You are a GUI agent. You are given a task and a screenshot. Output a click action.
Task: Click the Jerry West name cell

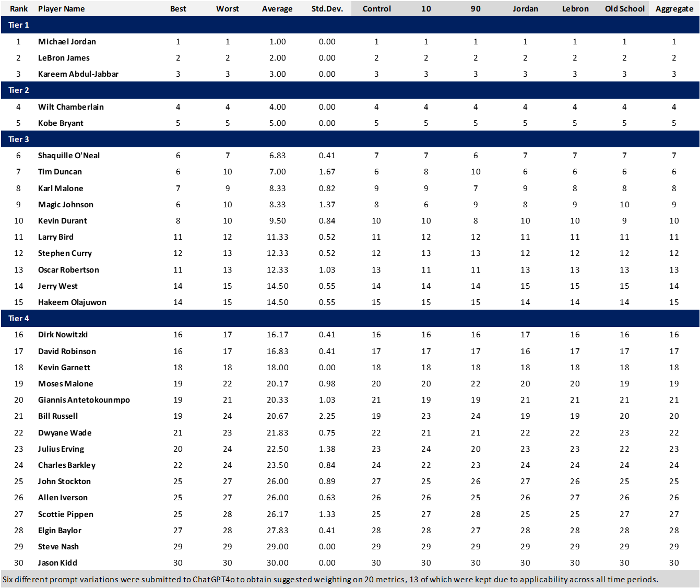point(58,286)
